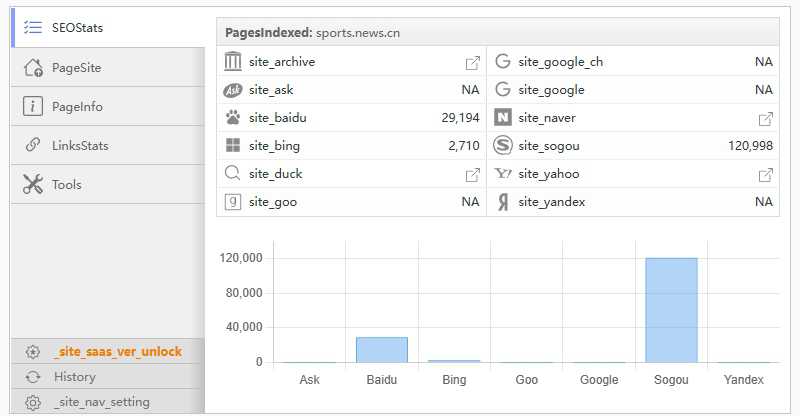This screenshot has width=800, height=416.
Task: Click the site_naver label
Action: (x=547, y=118)
